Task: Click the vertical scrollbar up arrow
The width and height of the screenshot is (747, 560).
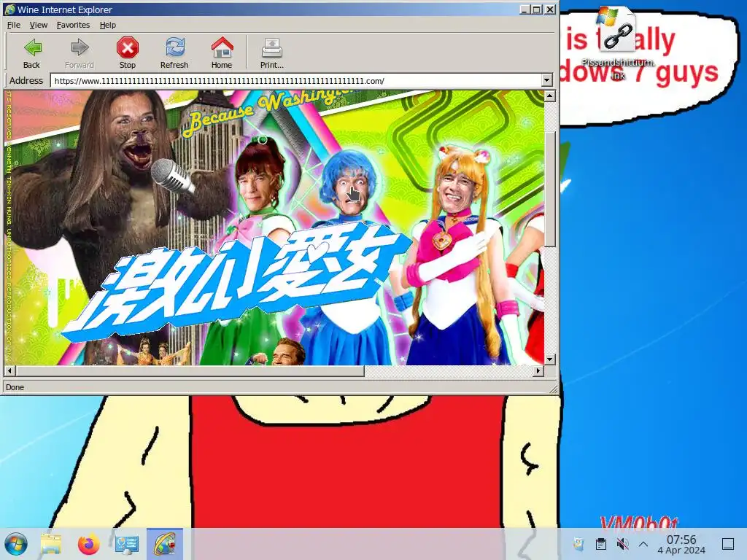Action: click(550, 96)
